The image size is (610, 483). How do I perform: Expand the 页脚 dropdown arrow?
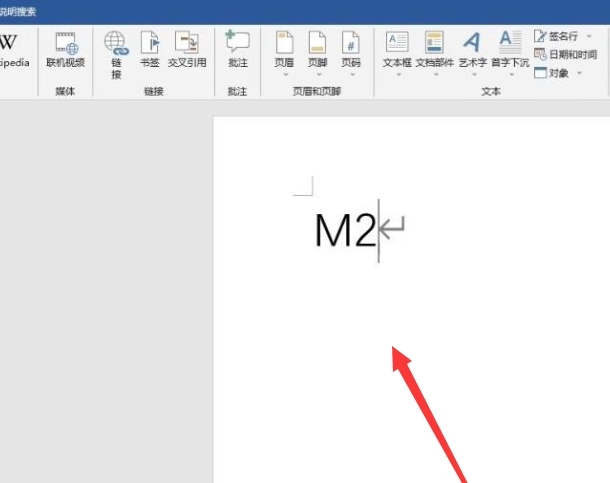point(319,74)
